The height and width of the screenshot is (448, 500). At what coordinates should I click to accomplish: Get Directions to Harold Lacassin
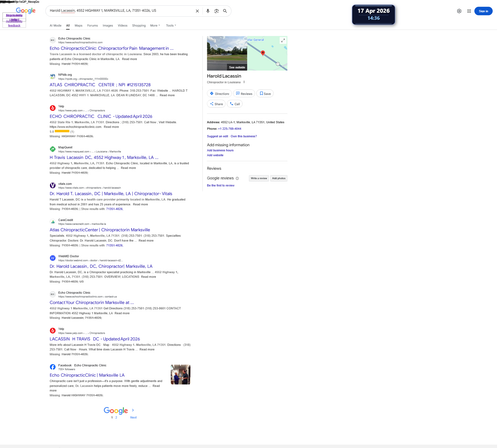coord(219,94)
